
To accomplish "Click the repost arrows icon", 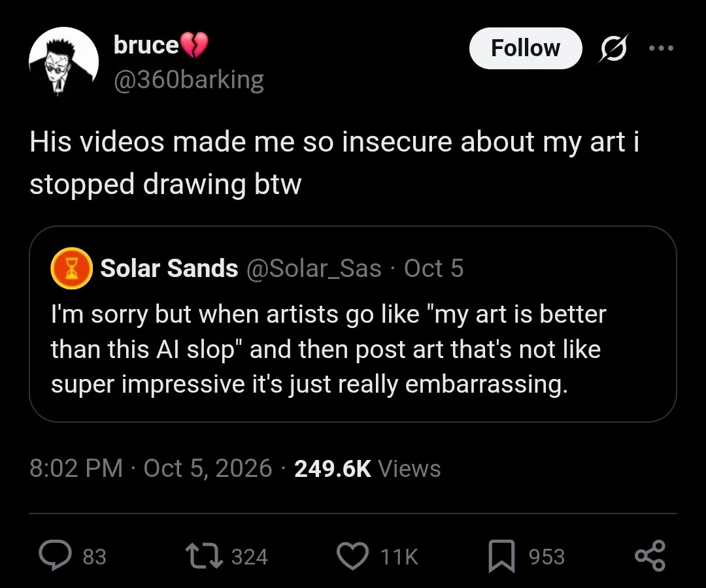I will click(x=204, y=555).
